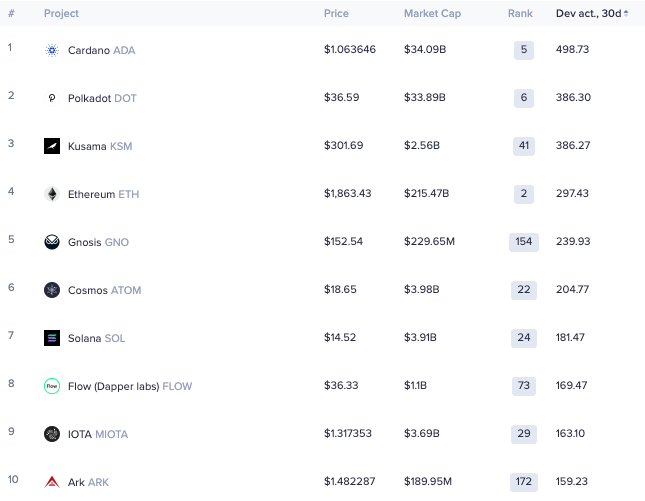Click the Ark red triangle icon
645x501 pixels.
(x=52, y=482)
